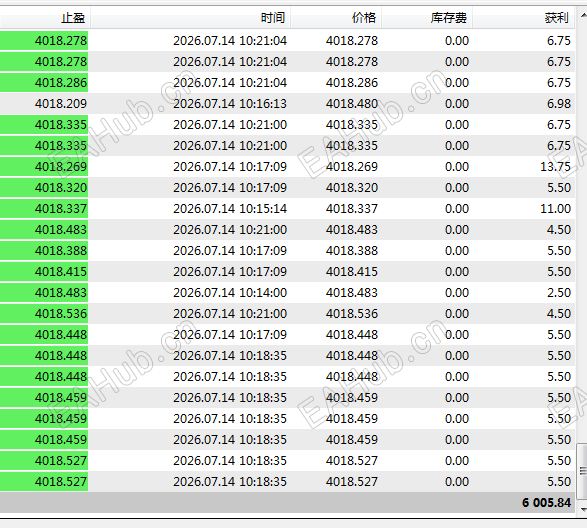Select 4018.269 in the price column
The height and width of the screenshot is (528, 587).
click(352, 167)
